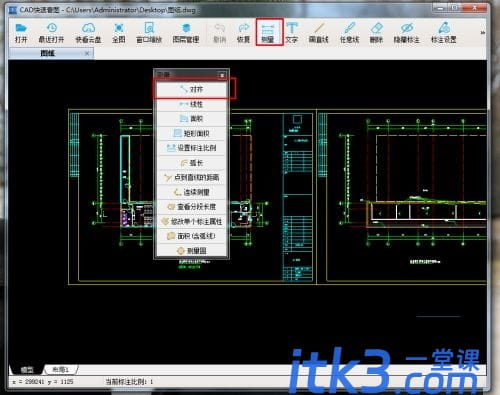The height and width of the screenshot is (395, 500).
Task: Show recent files via 最近打开
Action: coord(51,33)
